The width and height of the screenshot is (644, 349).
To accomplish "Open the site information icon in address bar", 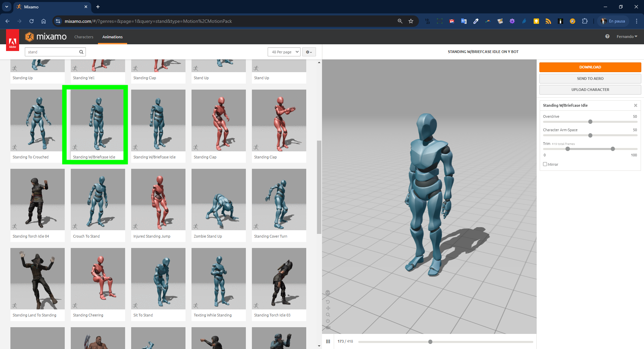I will [58, 21].
